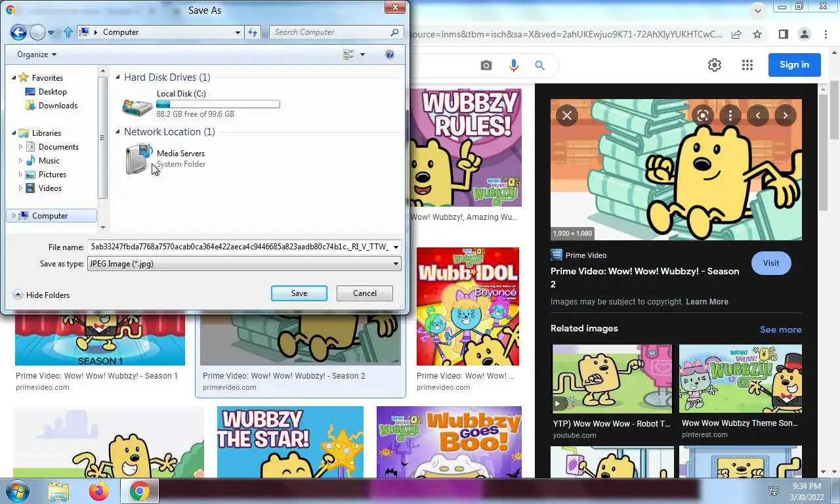Click the Save button

point(299,293)
